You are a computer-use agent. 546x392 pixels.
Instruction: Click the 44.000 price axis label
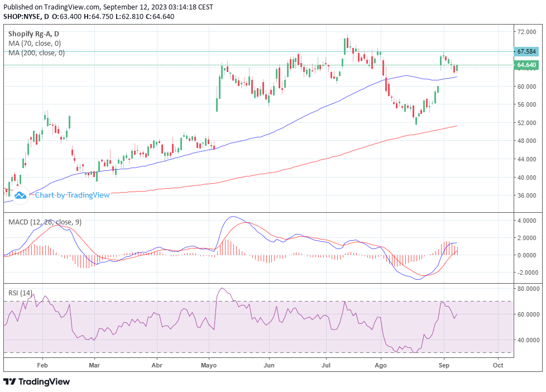point(526,159)
